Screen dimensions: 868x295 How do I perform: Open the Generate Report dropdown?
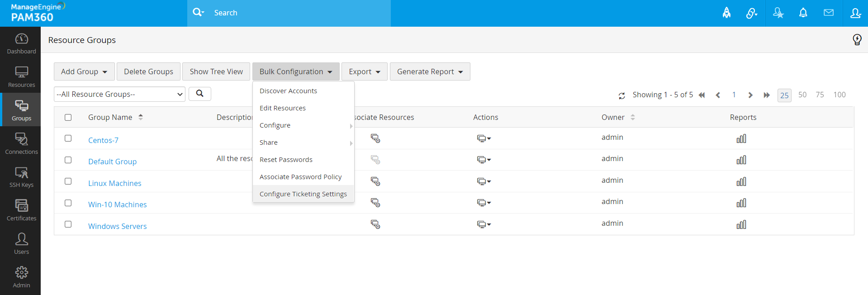coord(430,71)
